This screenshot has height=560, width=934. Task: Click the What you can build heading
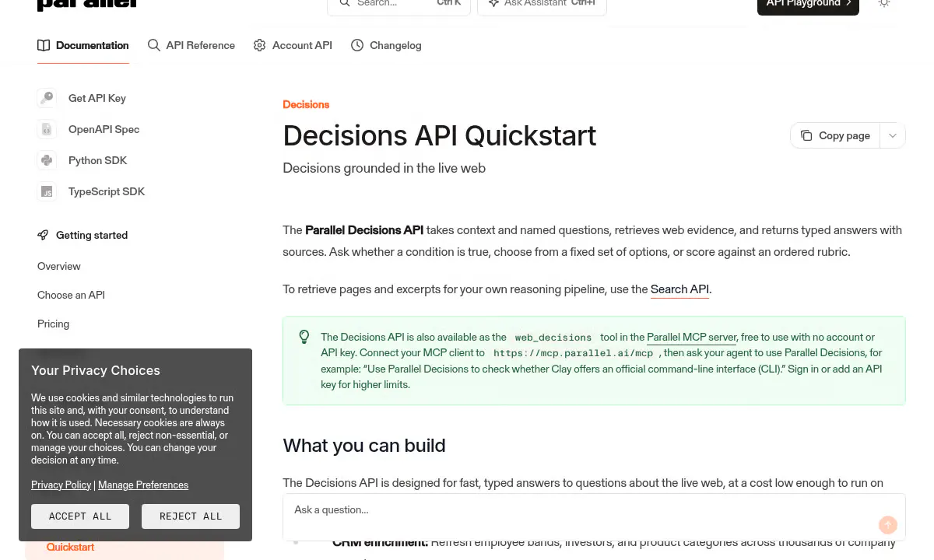[x=364, y=446]
